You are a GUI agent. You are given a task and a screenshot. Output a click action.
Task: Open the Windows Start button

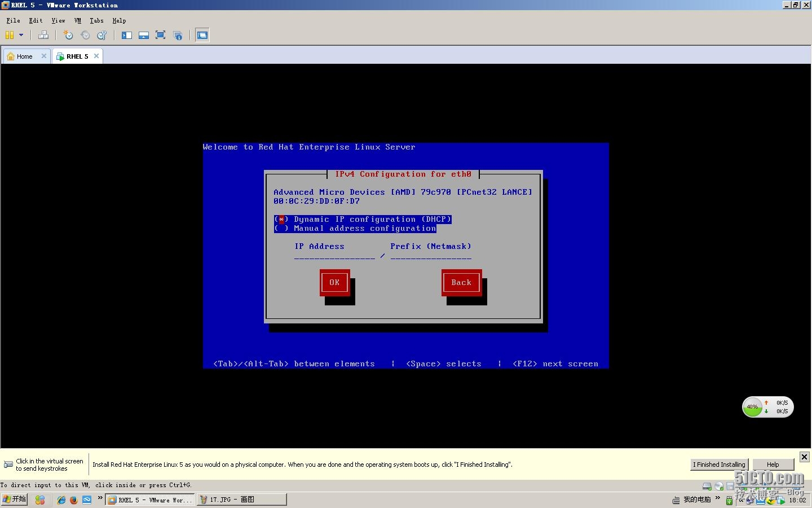(14, 500)
